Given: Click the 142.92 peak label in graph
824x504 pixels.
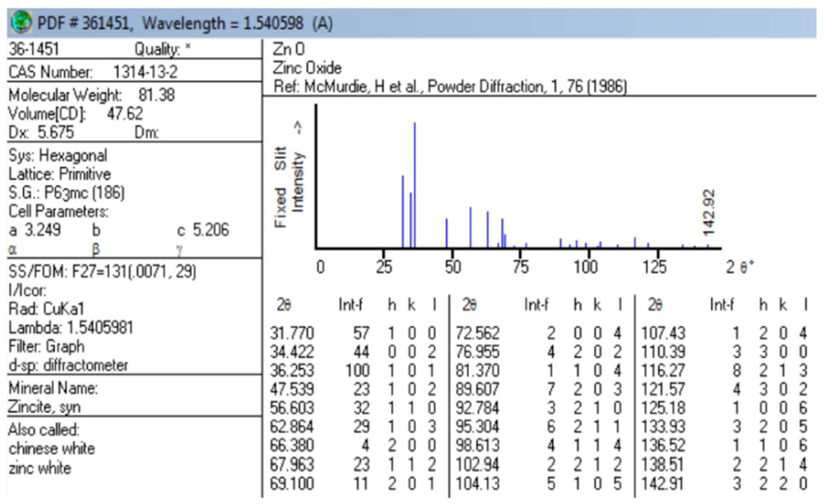Looking at the screenshot, I should (x=709, y=213).
